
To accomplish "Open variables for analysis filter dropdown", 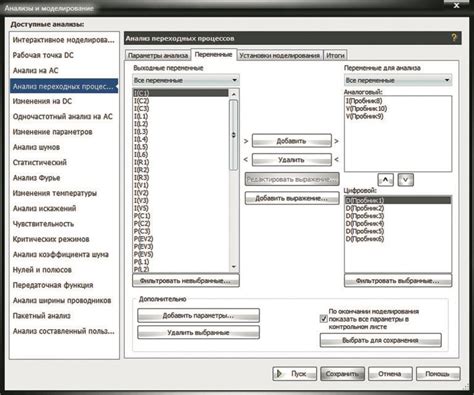I will [x=398, y=80].
